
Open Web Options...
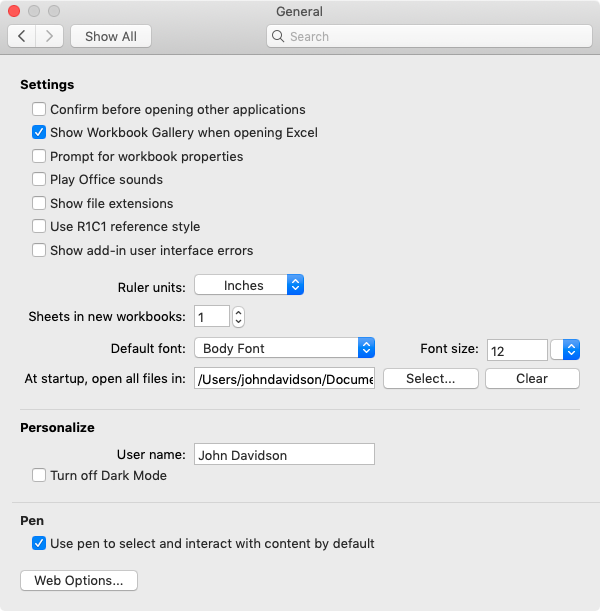[79, 580]
